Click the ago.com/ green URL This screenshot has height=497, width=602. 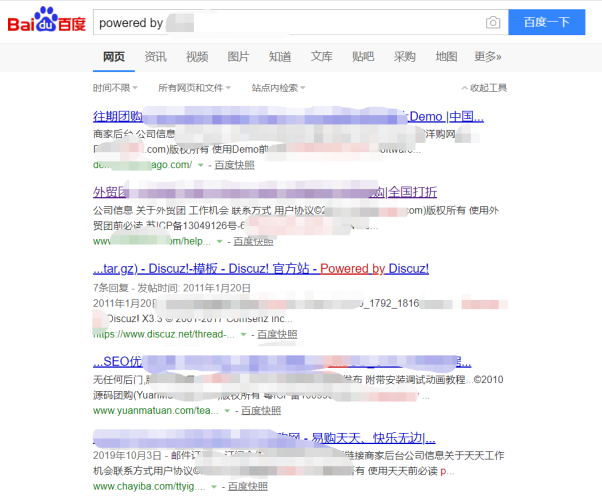[x=142, y=165]
